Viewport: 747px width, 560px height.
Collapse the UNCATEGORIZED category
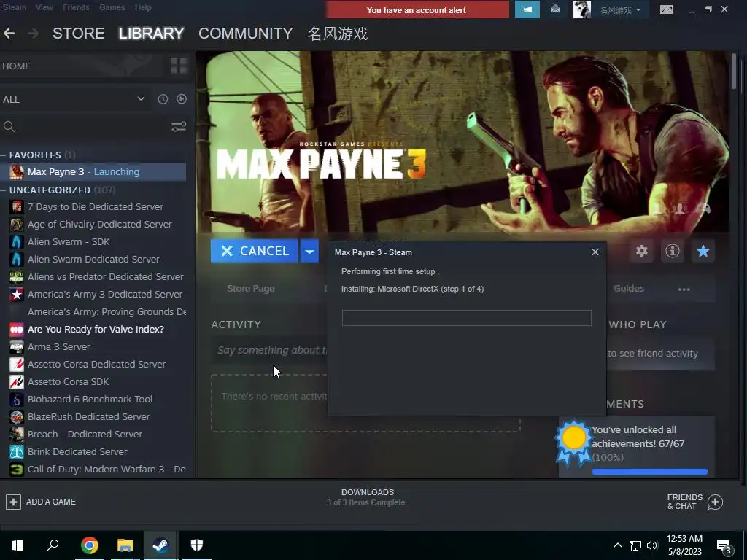(4, 190)
